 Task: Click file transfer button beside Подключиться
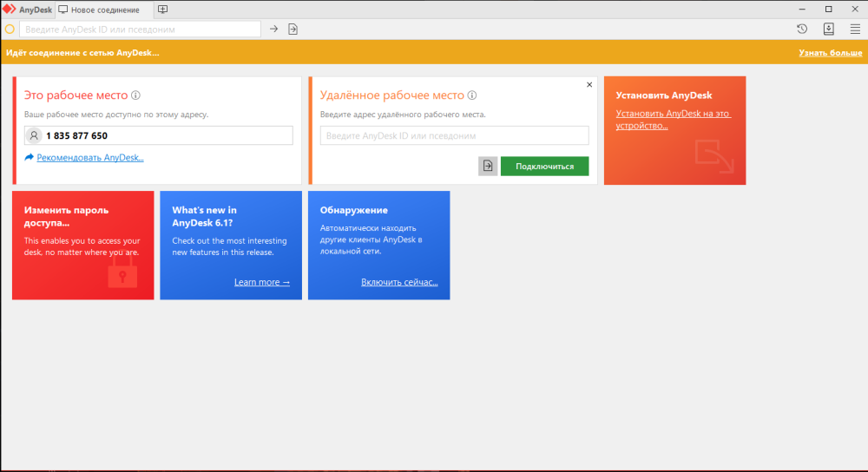click(488, 166)
